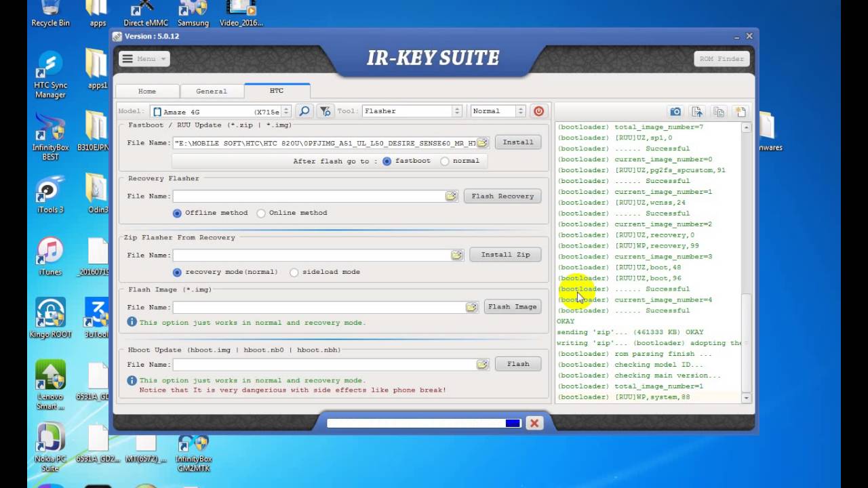Click the log panel scrollbar up arrow
The width and height of the screenshot is (868, 488).
coord(747,127)
